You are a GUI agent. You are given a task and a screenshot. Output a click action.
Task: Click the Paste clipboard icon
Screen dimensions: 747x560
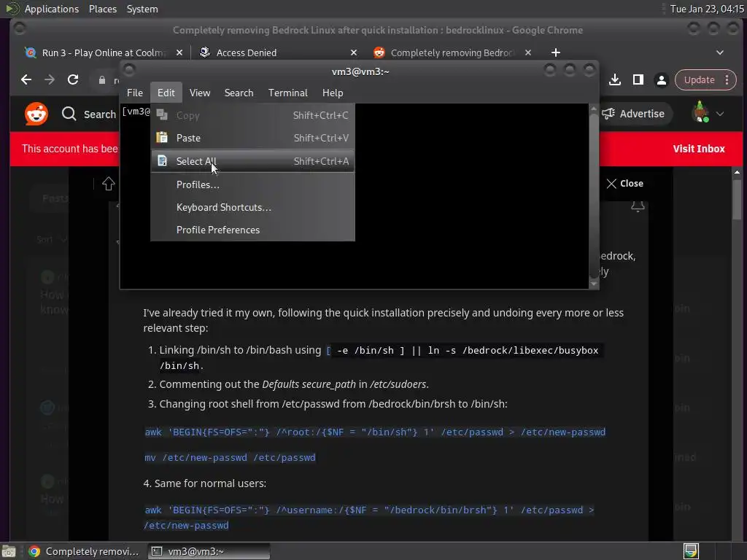coord(162,138)
